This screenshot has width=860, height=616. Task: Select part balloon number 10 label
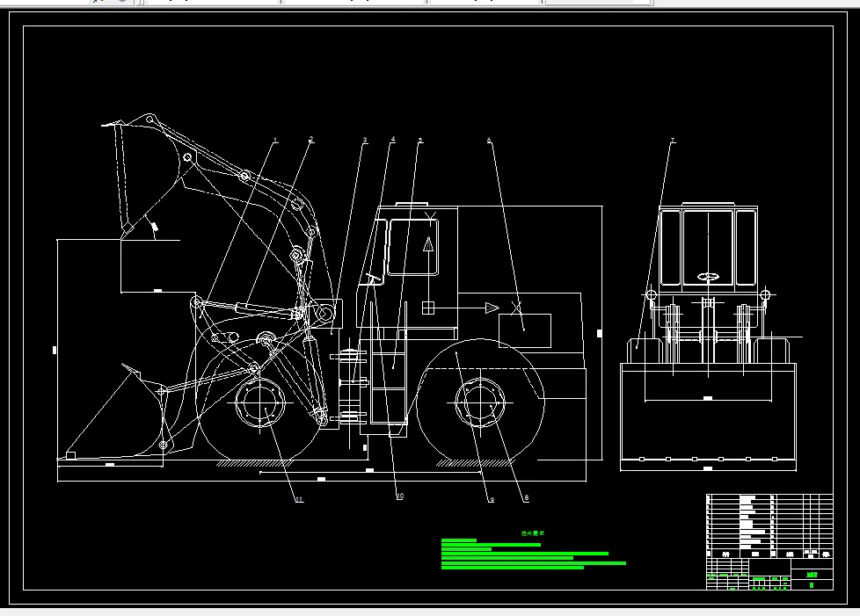coord(400,496)
